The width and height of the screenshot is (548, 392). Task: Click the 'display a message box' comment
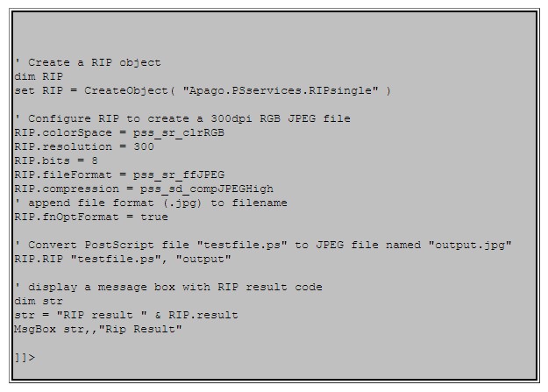coord(168,287)
